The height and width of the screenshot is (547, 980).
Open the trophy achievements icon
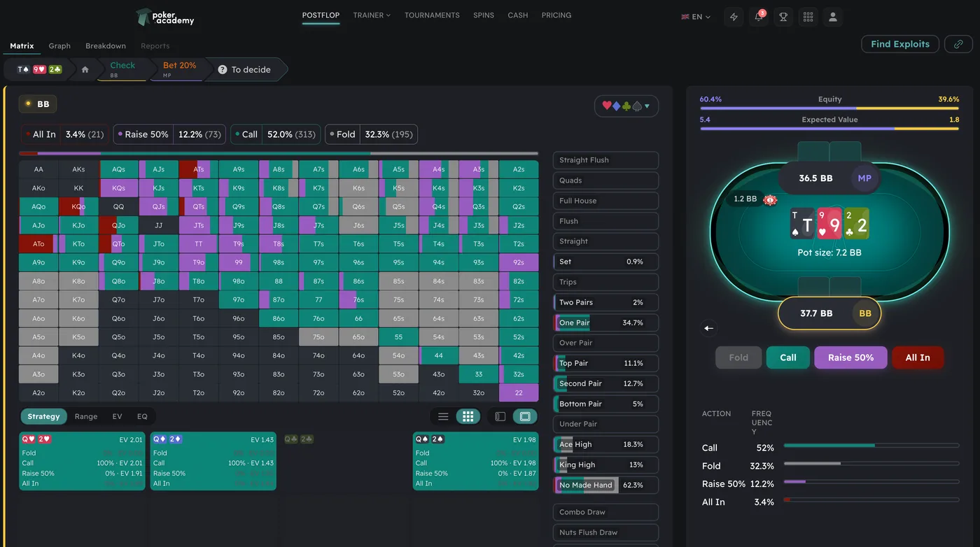click(x=783, y=17)
